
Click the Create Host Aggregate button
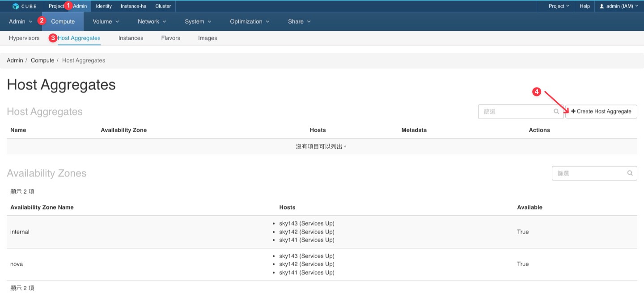(601, 112)
